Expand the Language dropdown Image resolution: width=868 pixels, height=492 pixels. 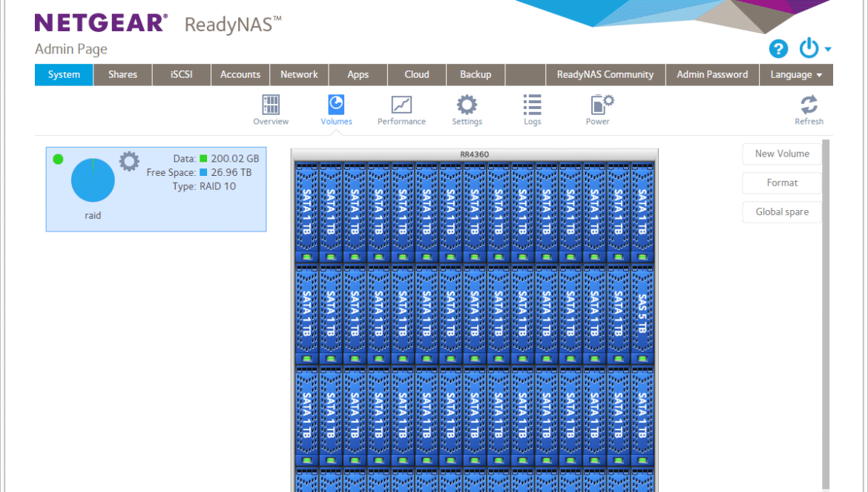click(796, 75)
